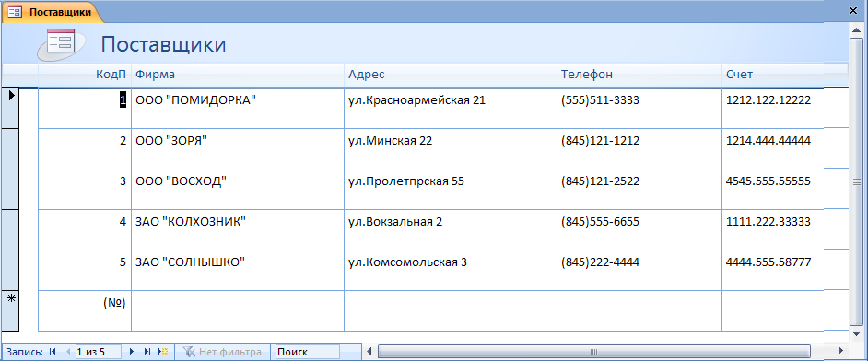Image resolution: width=868 pixels, height=361 pixels.
Task: Click КодП cell with value 2
Action: pos(85,148)
